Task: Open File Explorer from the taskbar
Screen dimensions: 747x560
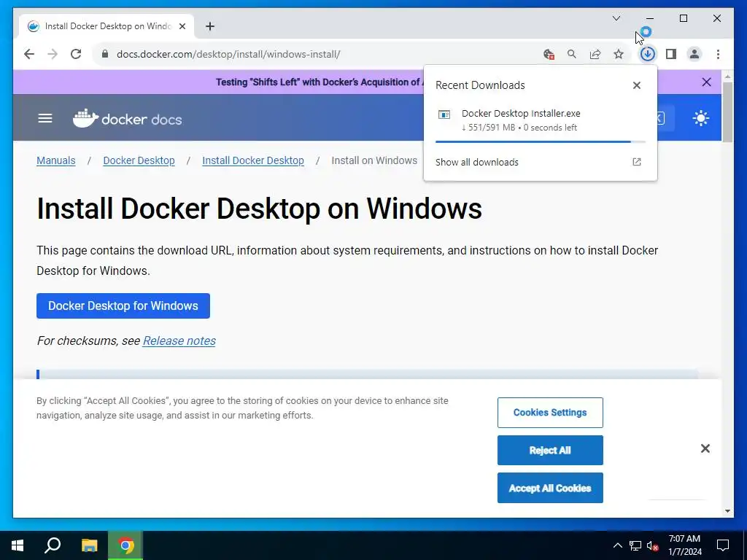Action: (x=89, y=545)
